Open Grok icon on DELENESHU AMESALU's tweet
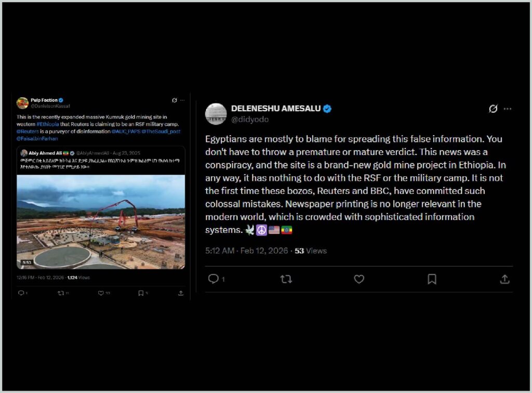 (x=493, y=109)
